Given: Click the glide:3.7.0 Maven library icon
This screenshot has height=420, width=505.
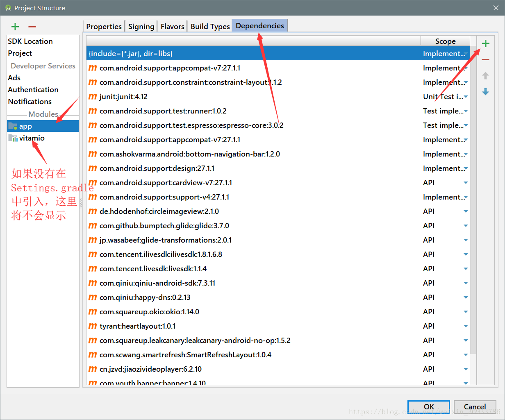Looking at the screenshot, I should [x=93, y=226].
